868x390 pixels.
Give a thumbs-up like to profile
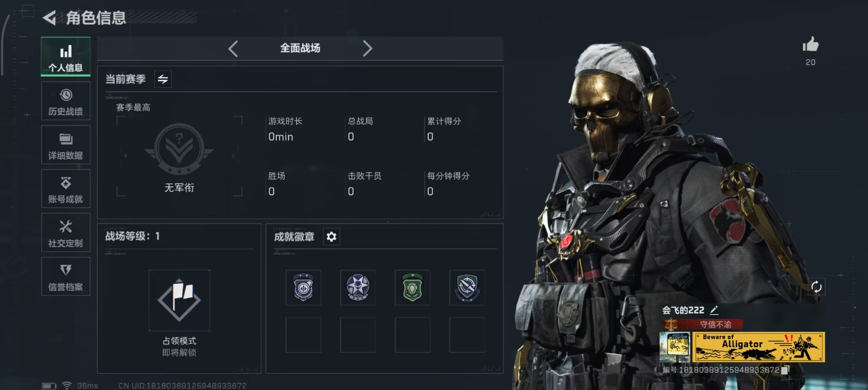[811, 45]
